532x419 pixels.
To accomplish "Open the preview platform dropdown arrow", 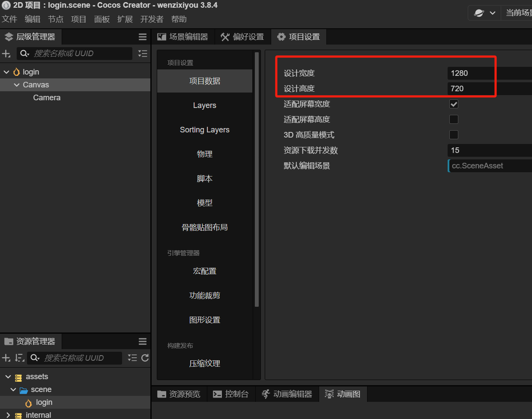I will coord(493,13).
